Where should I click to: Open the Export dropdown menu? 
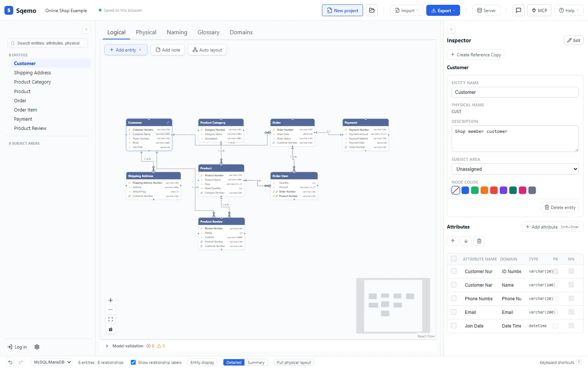443,10
